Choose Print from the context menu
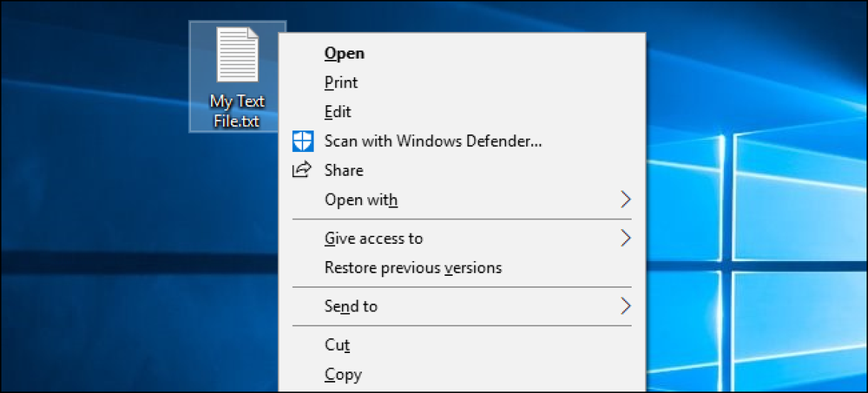The height and width of the screenshot is (393, 868). pyautogui.click(x=462, y=82)
